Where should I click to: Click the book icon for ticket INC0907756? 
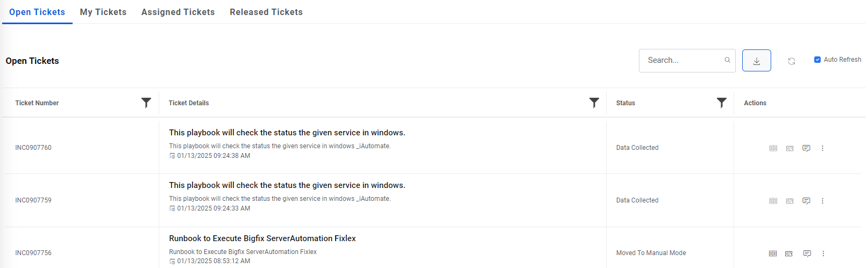[773, 253]
